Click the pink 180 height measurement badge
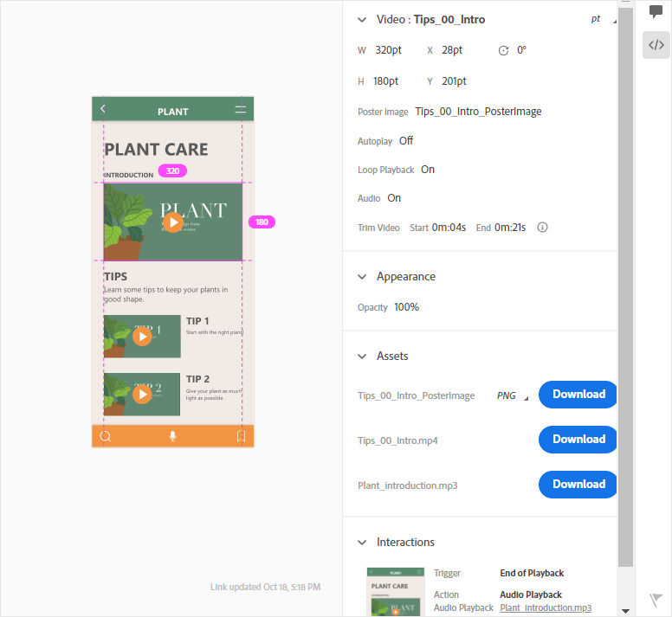Screen dimensions: 672x617 [262, 222]
